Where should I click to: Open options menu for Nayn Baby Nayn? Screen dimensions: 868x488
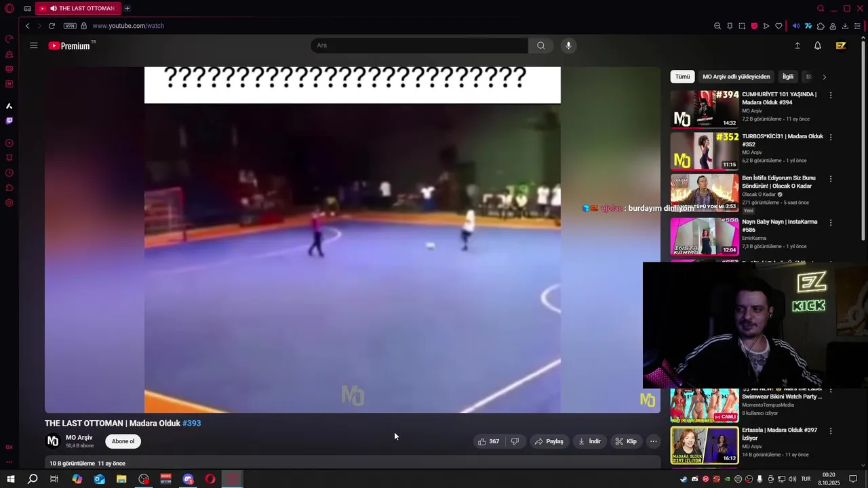pos(831,222)
